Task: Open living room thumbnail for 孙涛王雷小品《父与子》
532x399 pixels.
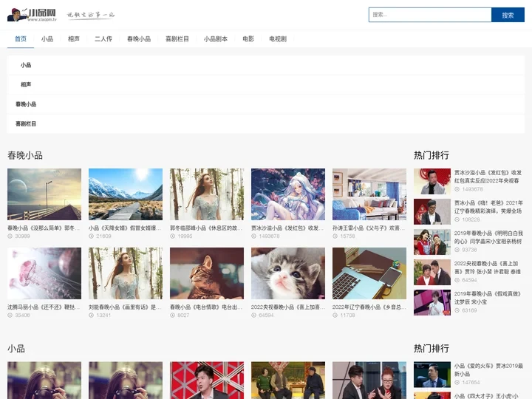Action: pos(369,194)
